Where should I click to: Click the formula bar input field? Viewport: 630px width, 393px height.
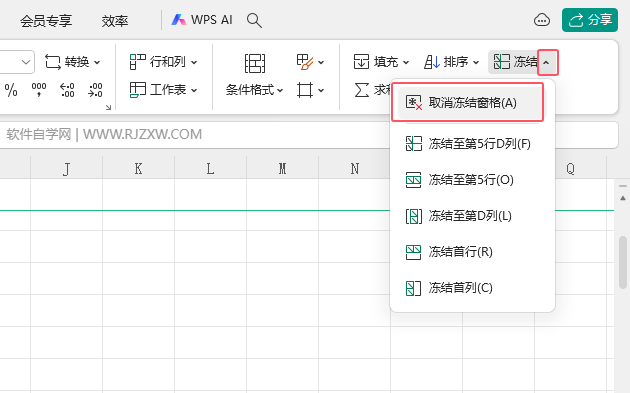(309, 134)
